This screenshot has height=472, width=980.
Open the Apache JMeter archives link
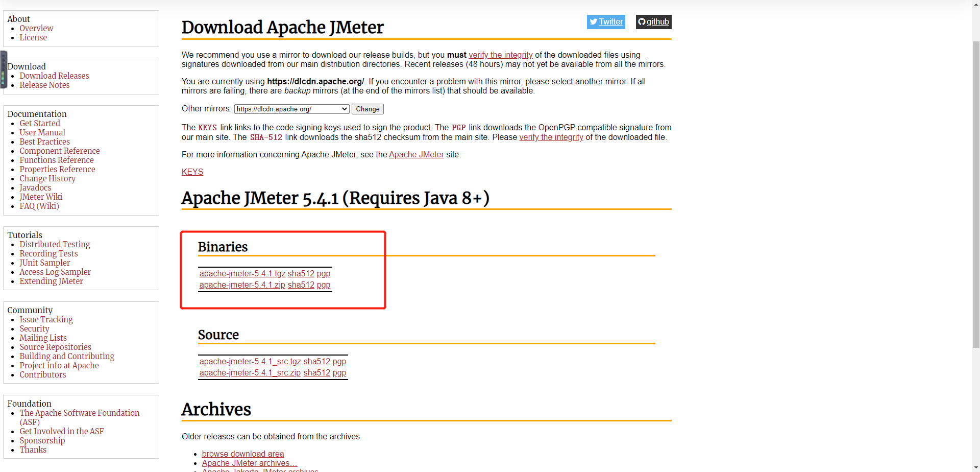(x=249, y=463)
